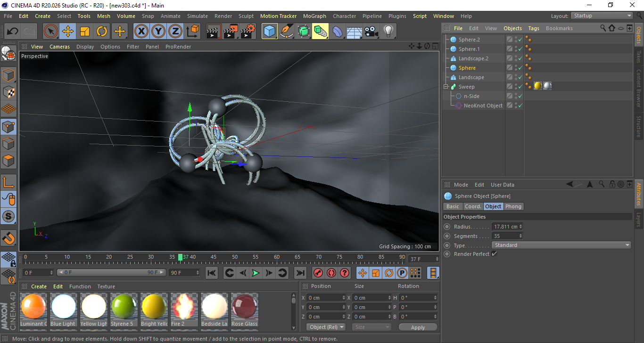The height and width of the screenshot is (343, 644).
Task: Switch to Polygons mode
Action: coord(8,161)
